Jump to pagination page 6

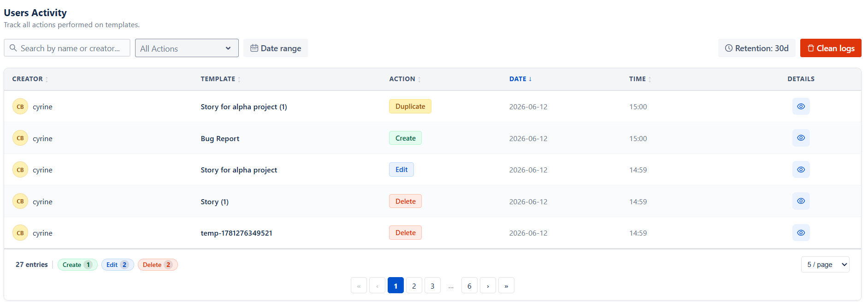469,285
